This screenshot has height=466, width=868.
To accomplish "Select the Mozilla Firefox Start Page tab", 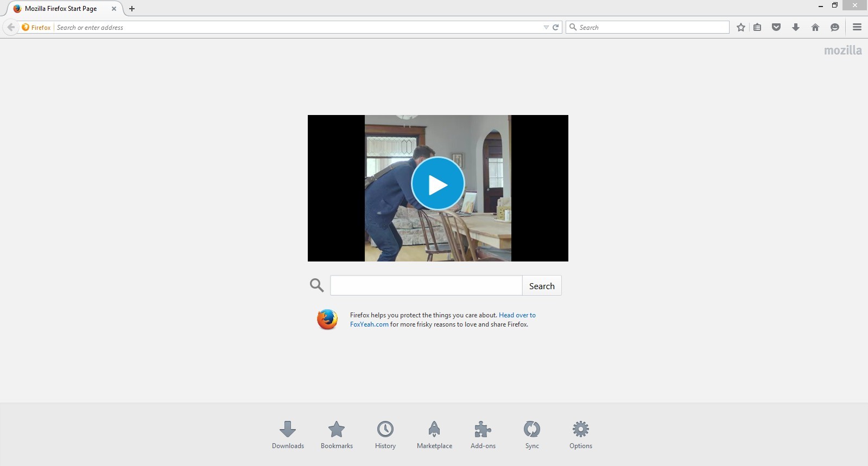I will [61, 9].
